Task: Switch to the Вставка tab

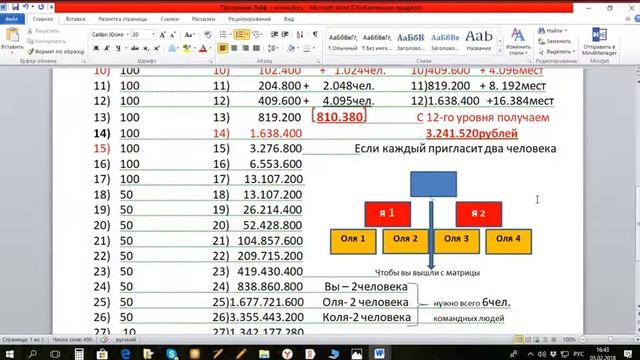Action: [76, 19]
